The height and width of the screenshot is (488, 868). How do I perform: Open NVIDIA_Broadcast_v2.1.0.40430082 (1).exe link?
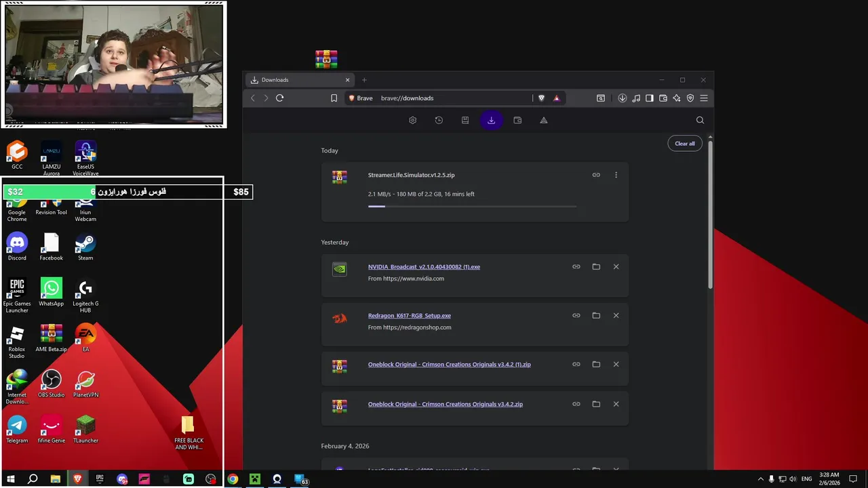424,267
